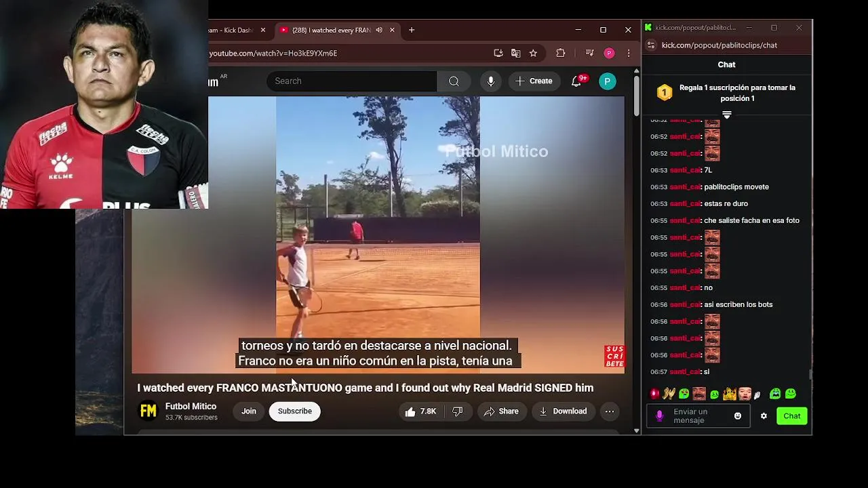
Task: Dislike the video with thumbs down
Action: coord(458,411)
